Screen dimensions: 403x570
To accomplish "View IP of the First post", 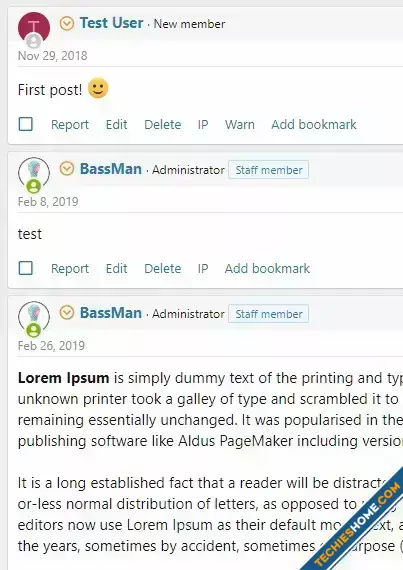I will click(203, 124).
